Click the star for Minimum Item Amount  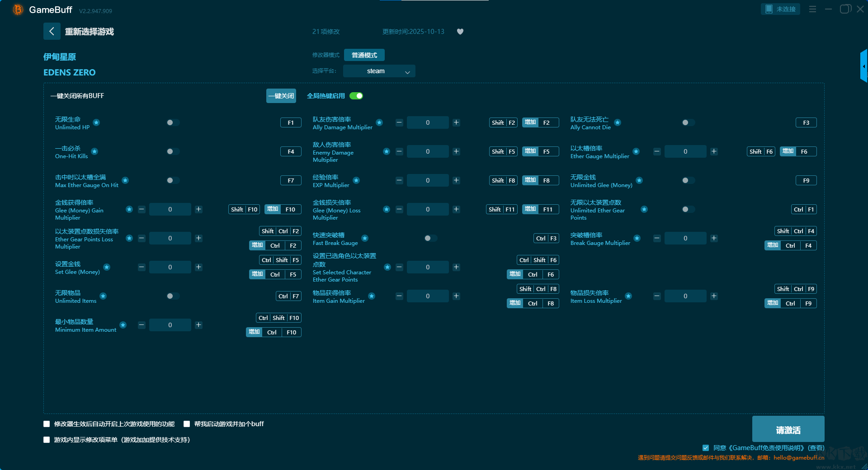(x=123, y=325)
